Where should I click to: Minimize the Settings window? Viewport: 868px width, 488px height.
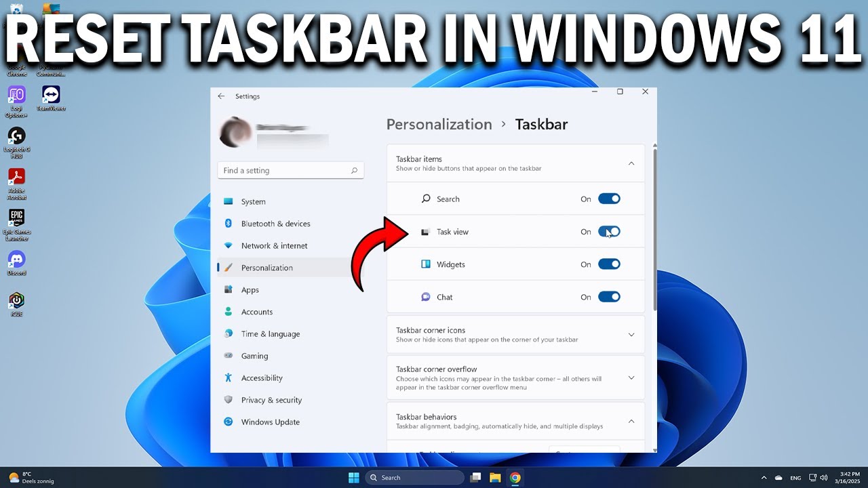(x=595, y=91)
